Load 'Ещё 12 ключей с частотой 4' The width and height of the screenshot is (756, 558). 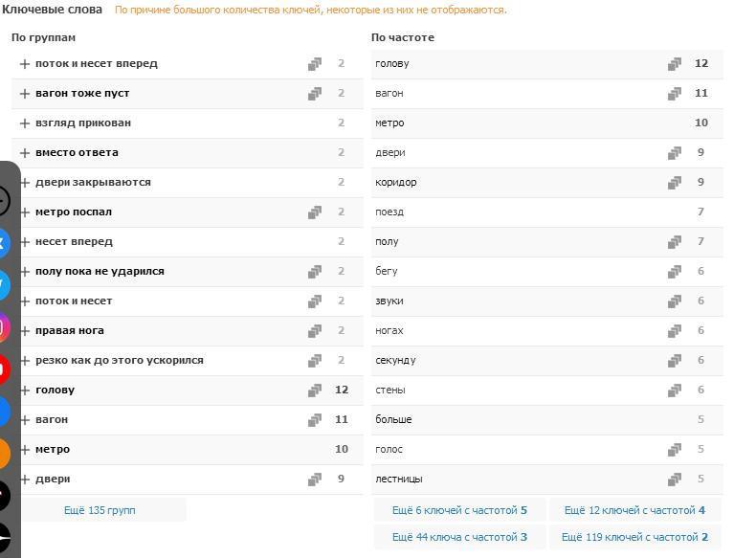click(634, 510)
